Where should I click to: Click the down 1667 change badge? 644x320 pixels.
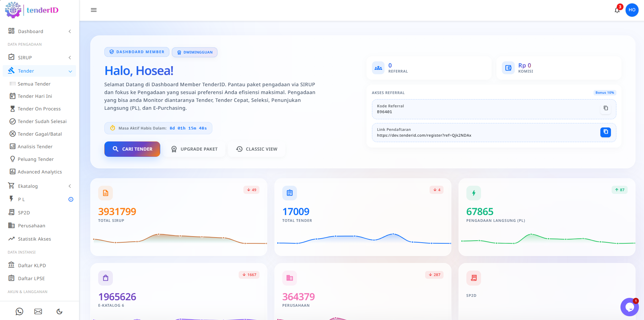249,275
